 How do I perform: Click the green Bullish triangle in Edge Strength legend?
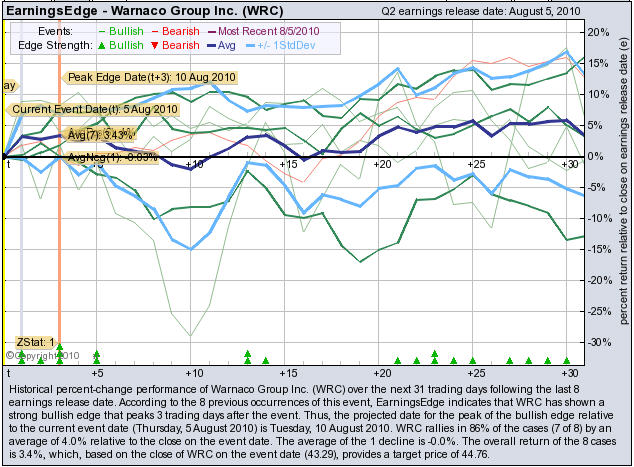click(x=101, y=46)
